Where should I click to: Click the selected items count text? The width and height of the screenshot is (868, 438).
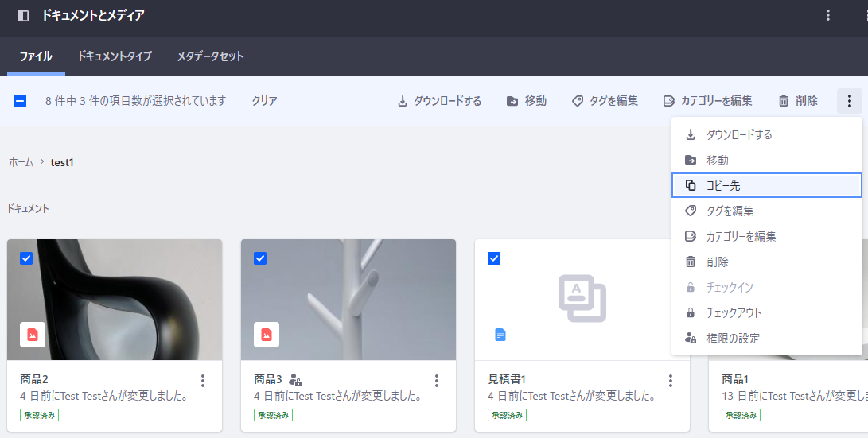point(135,101)
